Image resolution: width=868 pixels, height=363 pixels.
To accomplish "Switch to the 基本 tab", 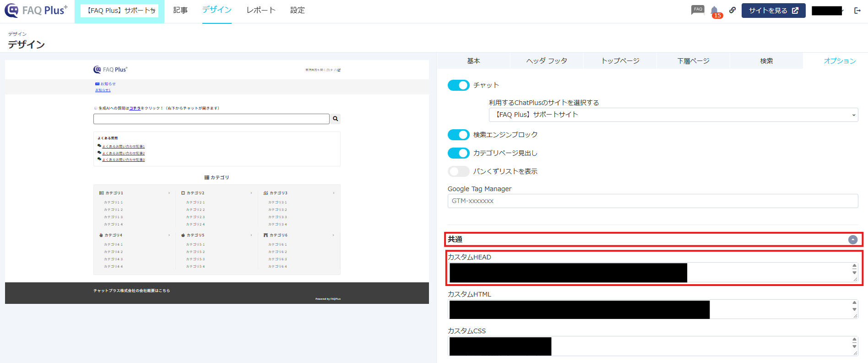I will point(473,61).
